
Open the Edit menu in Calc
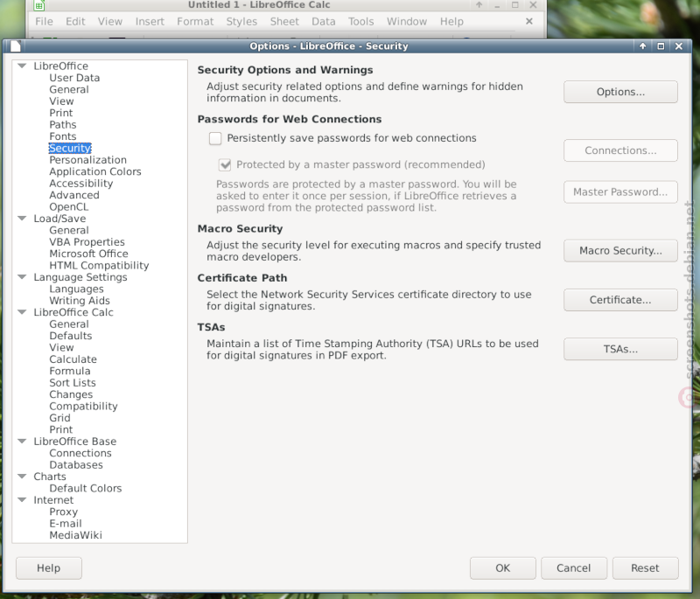pos(75,21)
